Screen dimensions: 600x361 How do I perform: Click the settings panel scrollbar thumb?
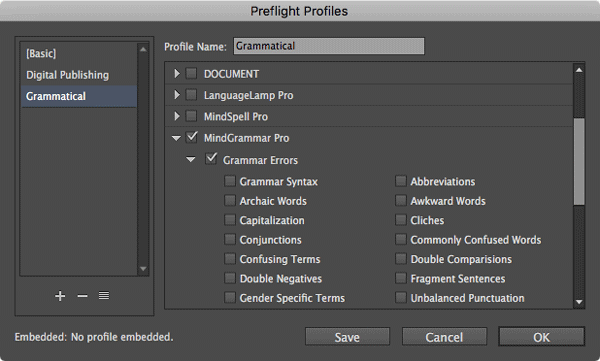pos(579,161)
